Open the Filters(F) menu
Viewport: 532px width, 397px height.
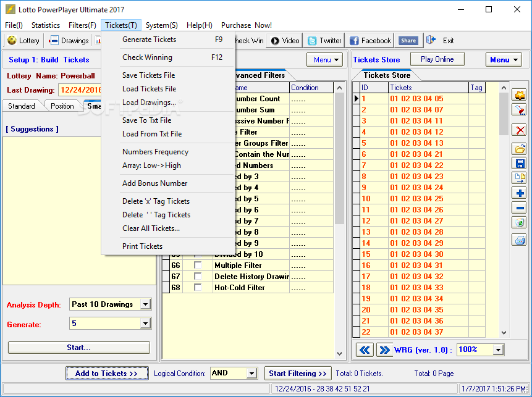(82, 25)
